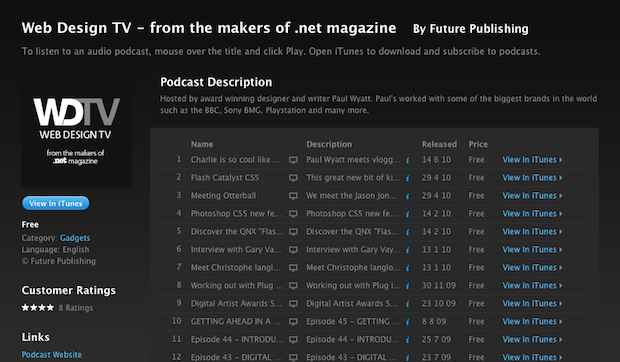620x362 pixels.
Task: Select title Working out with Plug
Action: (x=236, y=285)
